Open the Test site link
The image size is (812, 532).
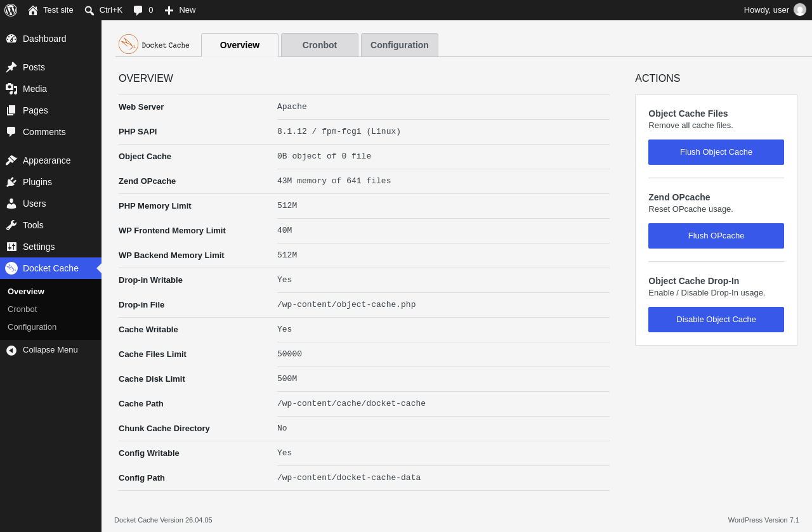pyautogui.click(x=58, y=10)
